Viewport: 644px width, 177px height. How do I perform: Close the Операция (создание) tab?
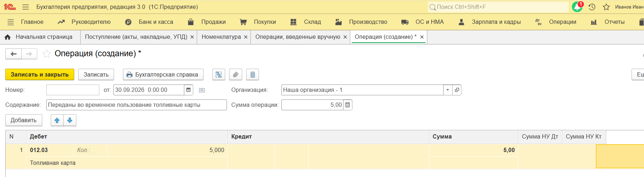coord(422,37)
